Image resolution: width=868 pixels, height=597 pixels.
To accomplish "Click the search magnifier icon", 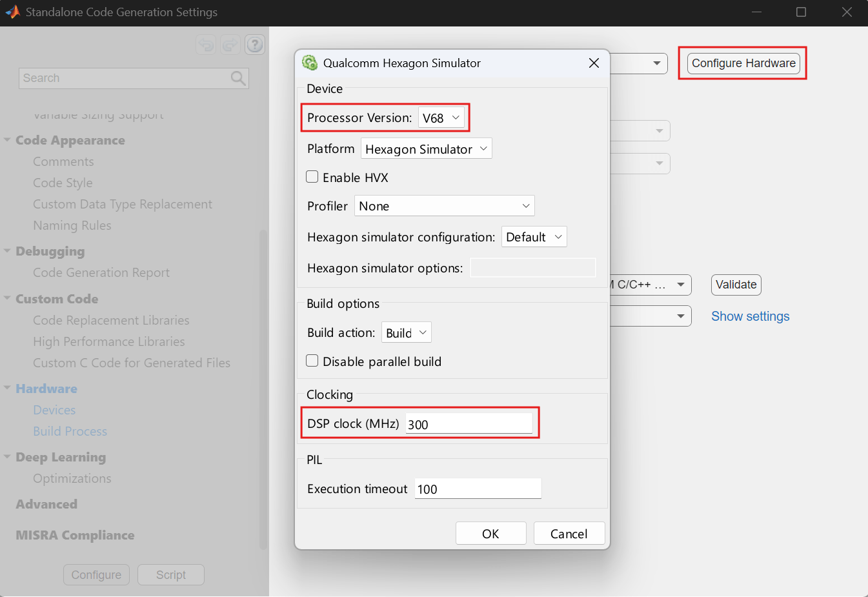I will [x=238, y=78].
